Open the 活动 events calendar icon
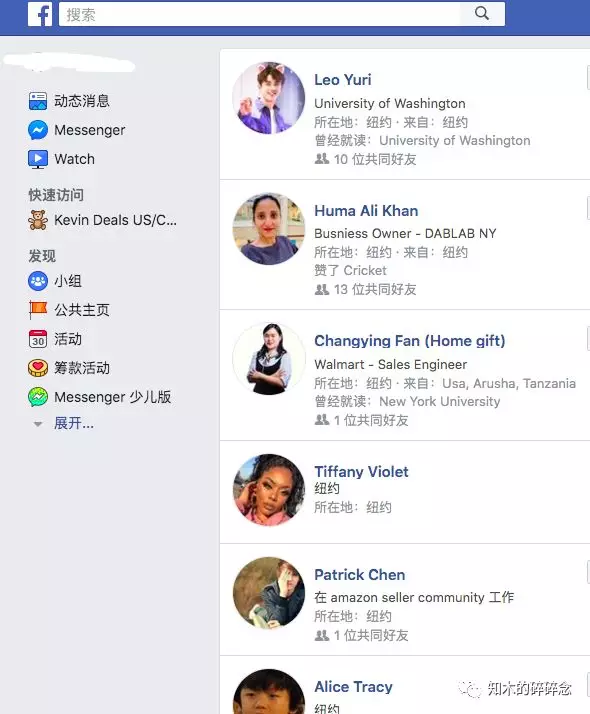590x714 pixels. click(38, 339)
